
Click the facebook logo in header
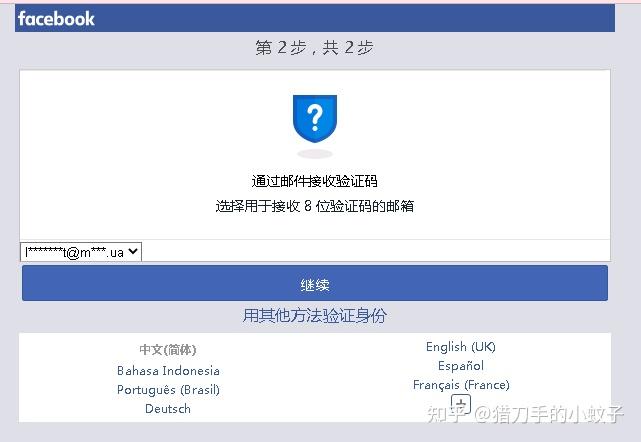[x=56, y=19]
